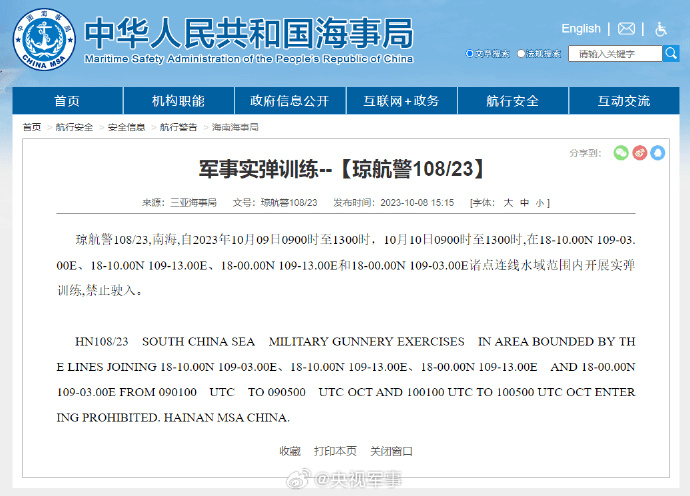Click the China MSA anchor logo

click(x=44, y=39)
